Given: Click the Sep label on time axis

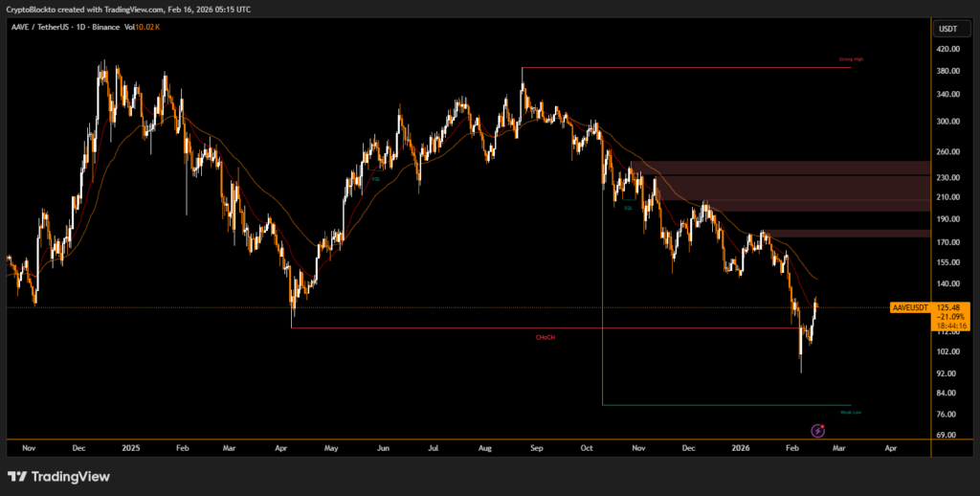Looking at the screenshot, I should coord(536,447).
